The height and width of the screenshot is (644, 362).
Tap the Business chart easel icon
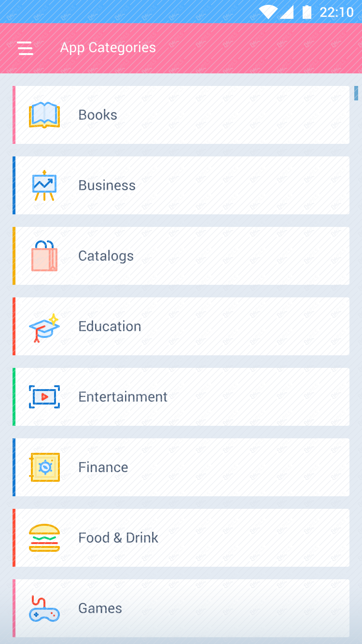tap(44, 185)
